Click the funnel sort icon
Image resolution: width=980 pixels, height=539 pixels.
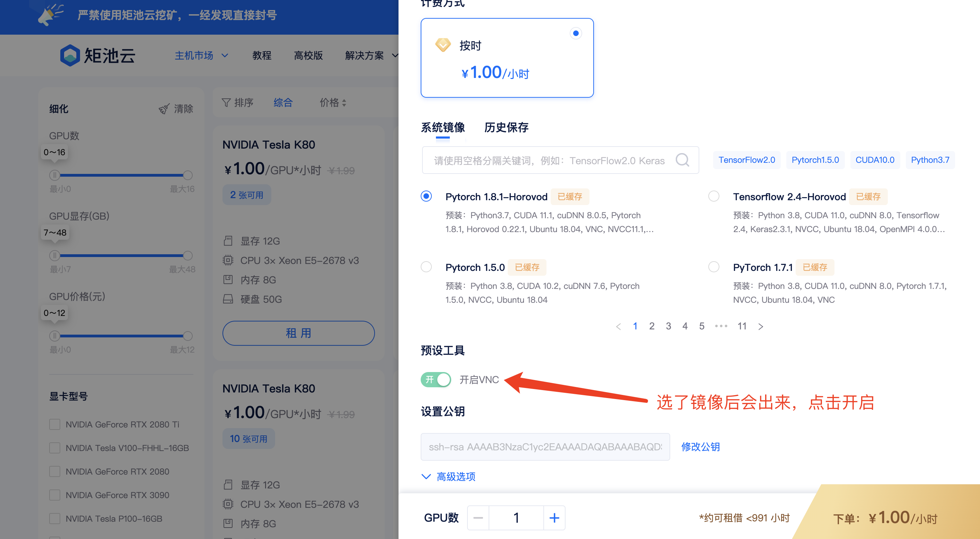226,102
